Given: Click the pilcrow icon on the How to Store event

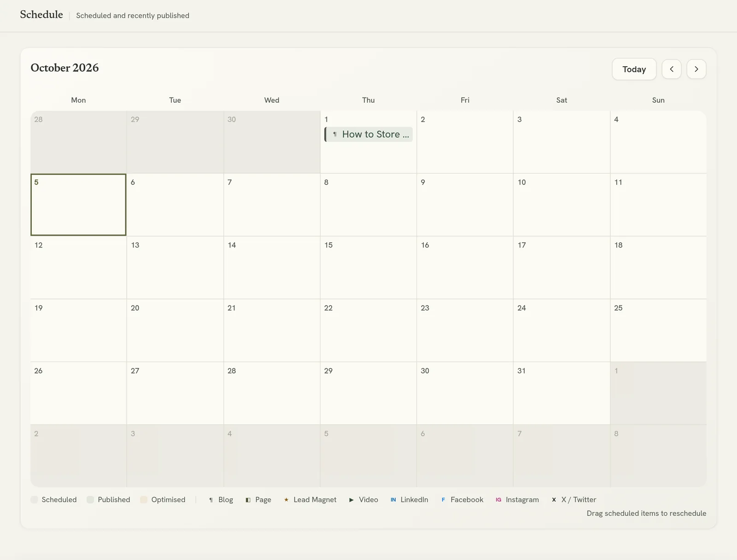Looking at the screenshot, I should (335, 134).
